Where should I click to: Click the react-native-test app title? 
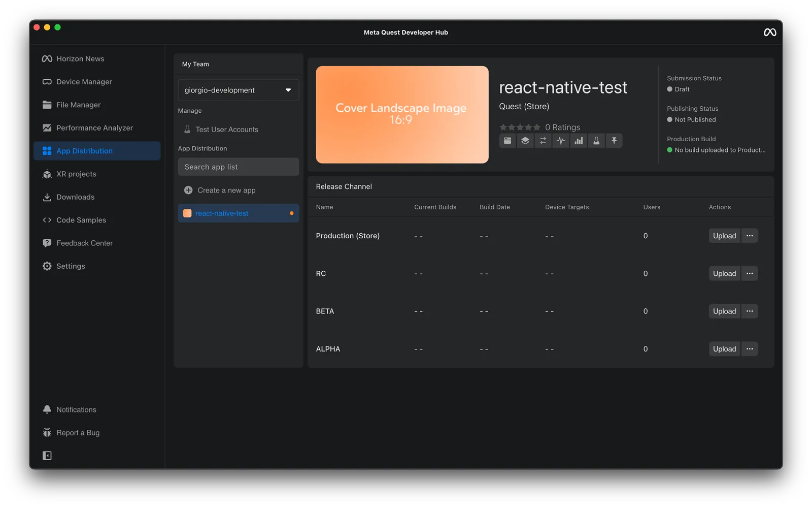pyautogui.click(x=563, y=87)
